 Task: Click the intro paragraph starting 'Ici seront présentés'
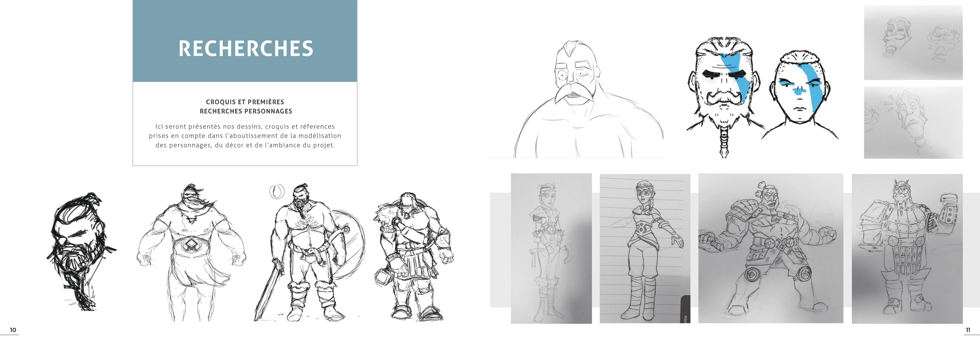[245, 136]
